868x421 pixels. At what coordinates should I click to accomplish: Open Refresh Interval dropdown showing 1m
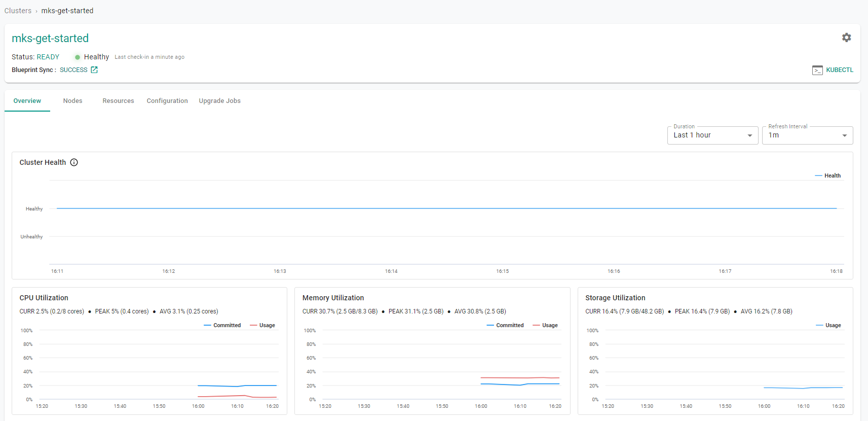pyautogui.click(x=807, y=135)
